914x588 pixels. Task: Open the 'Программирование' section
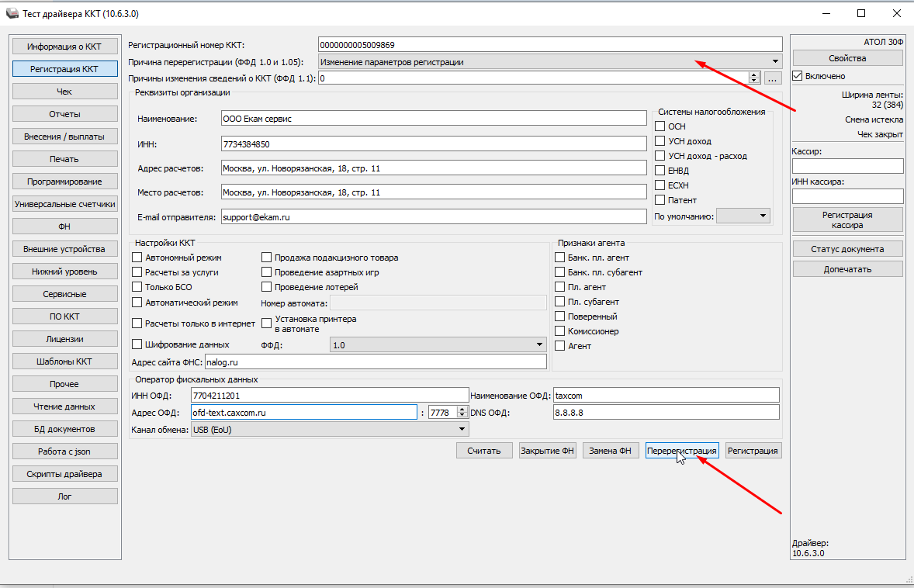(x=64, y=182)
